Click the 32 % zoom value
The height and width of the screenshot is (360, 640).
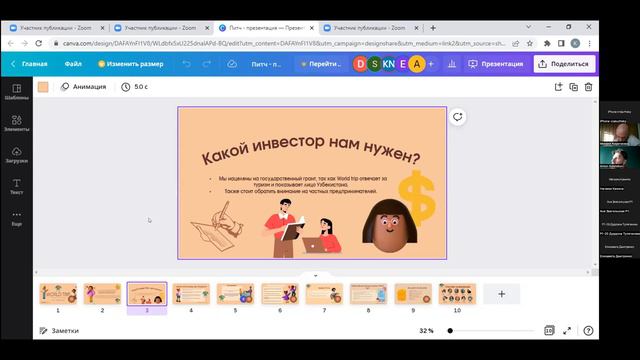tap(426, 331)
